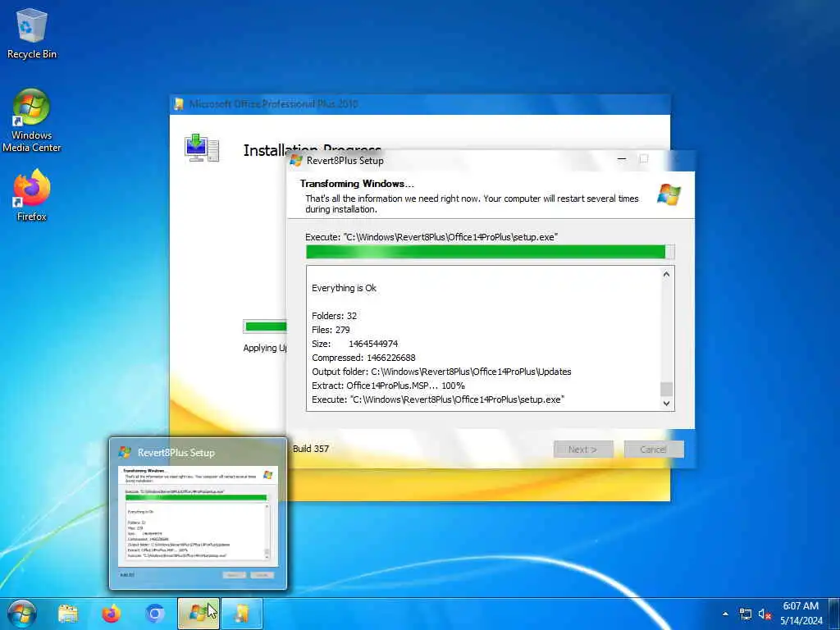
Task: Open the clock showing 6:07 AM
Action: 801,606
